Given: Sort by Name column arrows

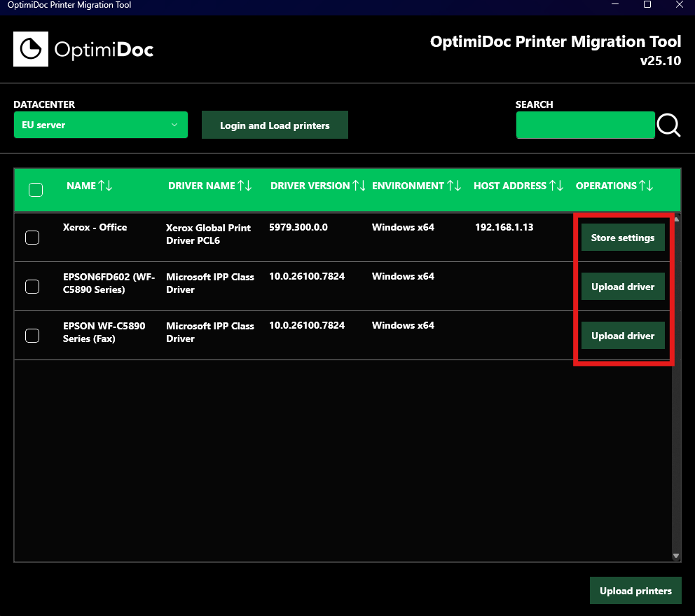Looking at the screenshot, I should (x=105, y=186).
